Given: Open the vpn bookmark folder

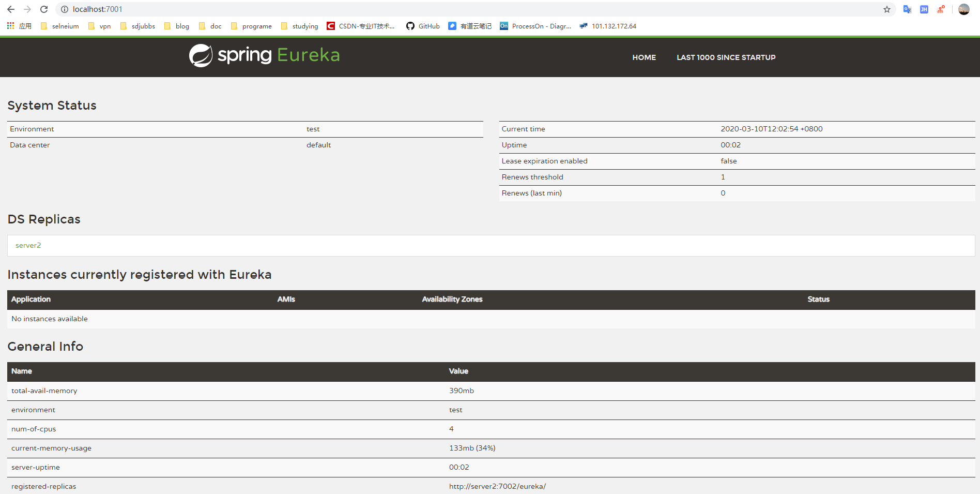Looking at the screenshot, I should coord(99,26).
